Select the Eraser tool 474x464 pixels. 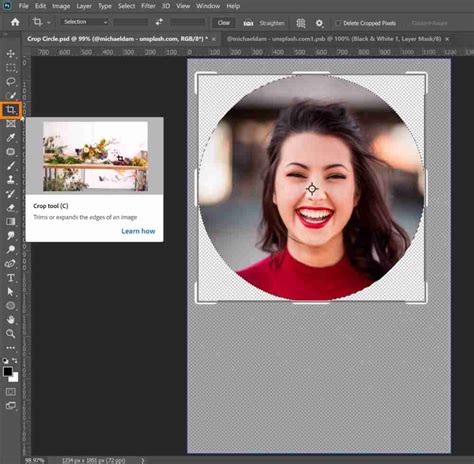pyautogui.click(x=11, y=208)
